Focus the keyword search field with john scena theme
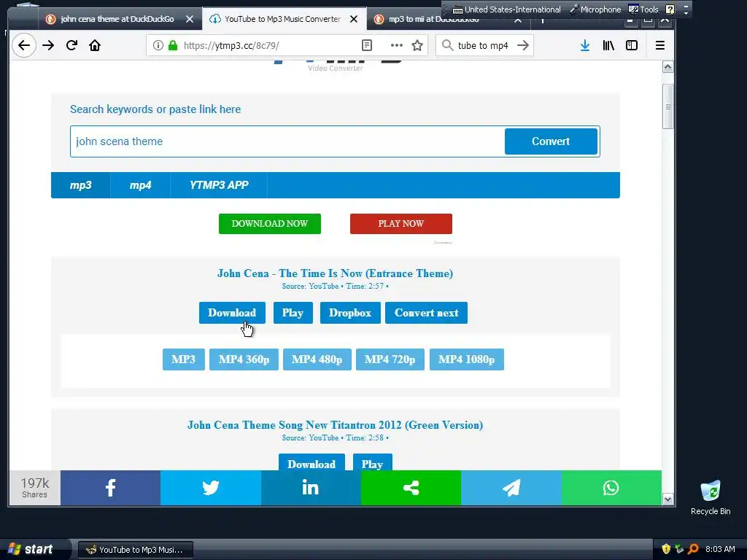The width and height of the screenshot is (747, 560). (287, 141)
